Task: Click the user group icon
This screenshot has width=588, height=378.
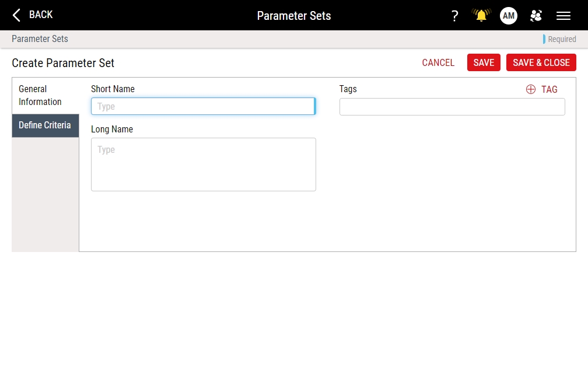Action: tap(536, 16)
